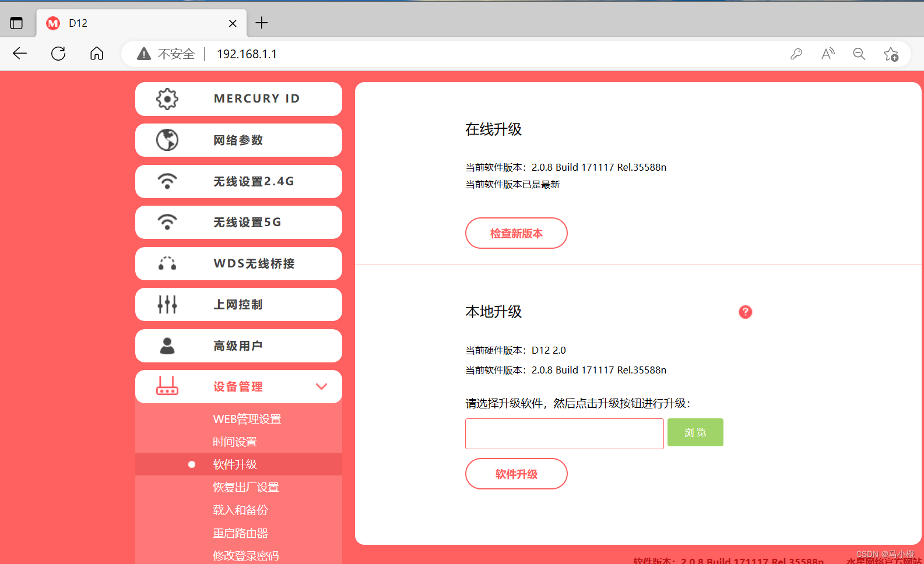Go back with browser back arrow
The height and width of the screenshot is (564, 924).
[x=20, y=54]
